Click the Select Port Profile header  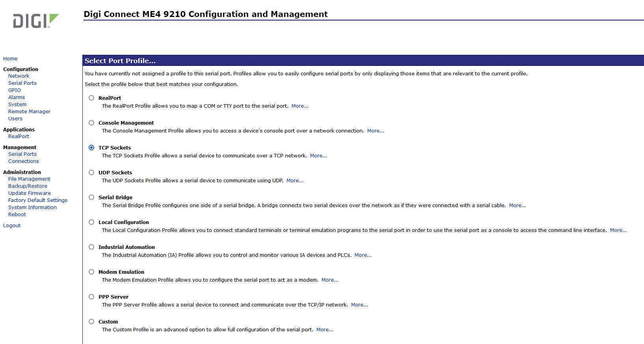pos(120,61)
